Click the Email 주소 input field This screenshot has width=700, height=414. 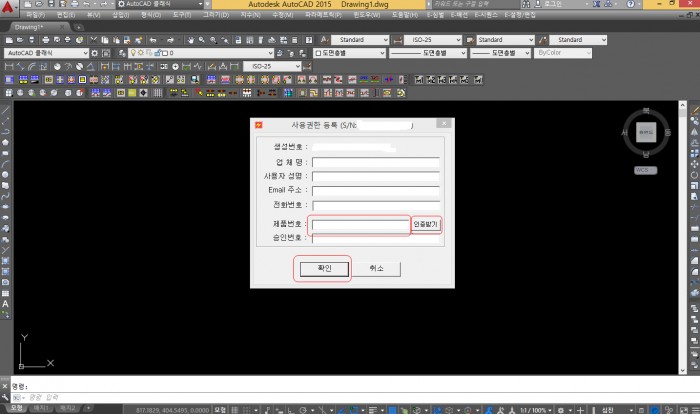pyautogui.click(x=375, y=191)
